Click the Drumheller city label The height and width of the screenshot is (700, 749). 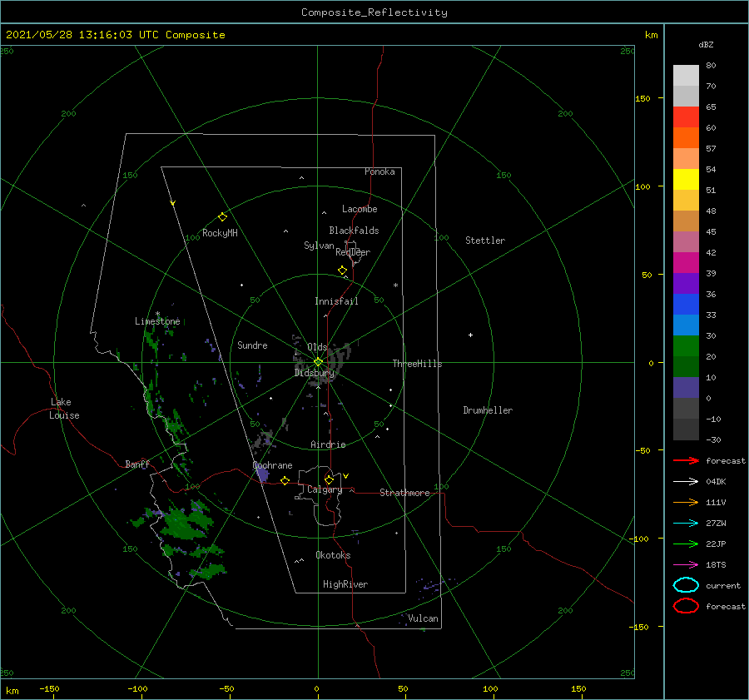click(488, 410)
